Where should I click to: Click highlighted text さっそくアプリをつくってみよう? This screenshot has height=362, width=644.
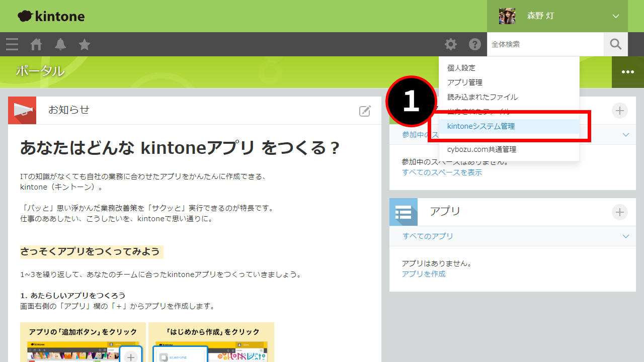point(92,252)
